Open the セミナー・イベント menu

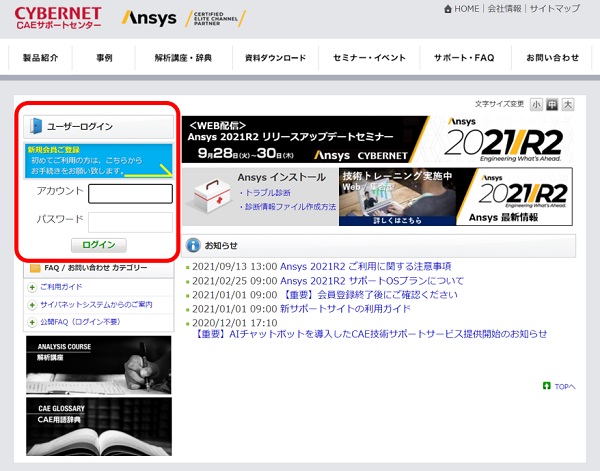coord(369,58)
